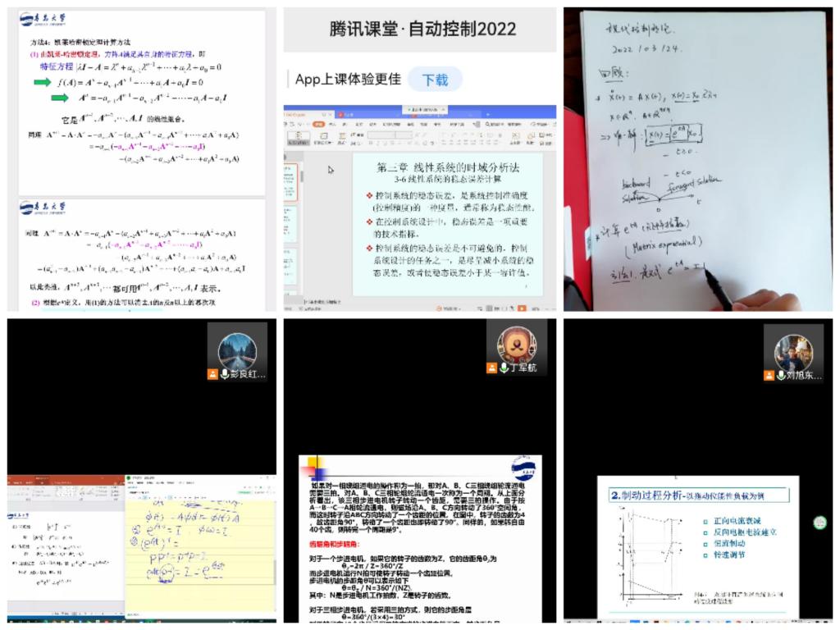Click the orange user icon beside 刘旭东
The image size is (840, 630).
(x=769, y=375)
